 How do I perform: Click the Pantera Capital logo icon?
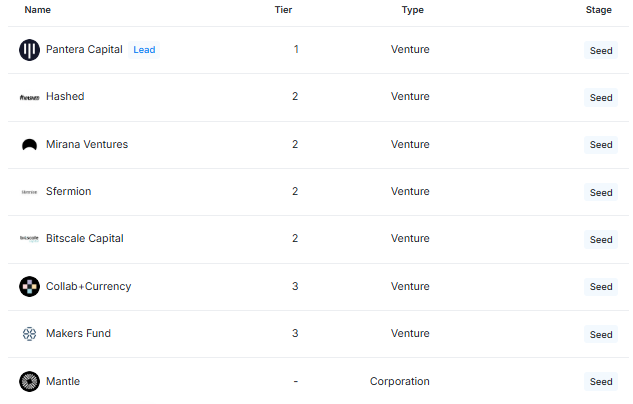coord(29,50)
